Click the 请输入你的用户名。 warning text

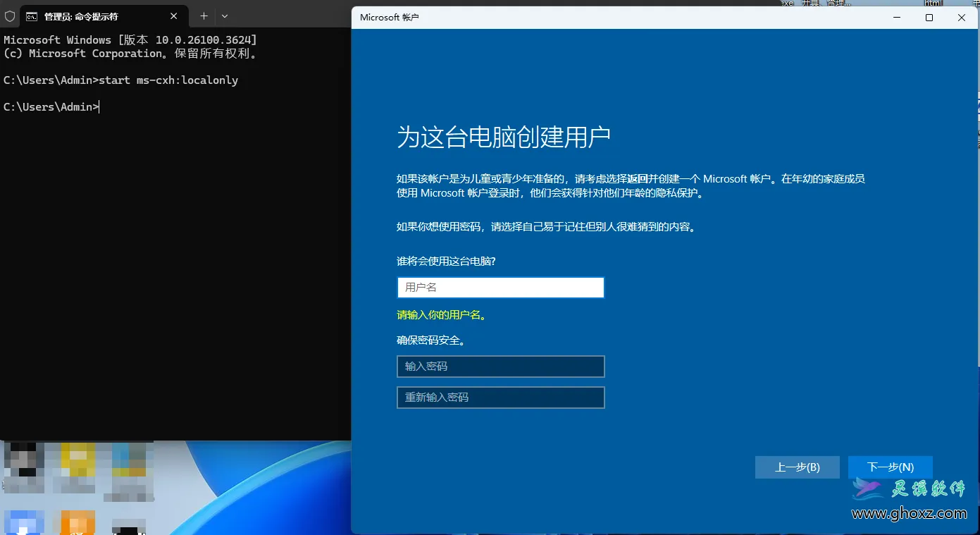point(442,315)
